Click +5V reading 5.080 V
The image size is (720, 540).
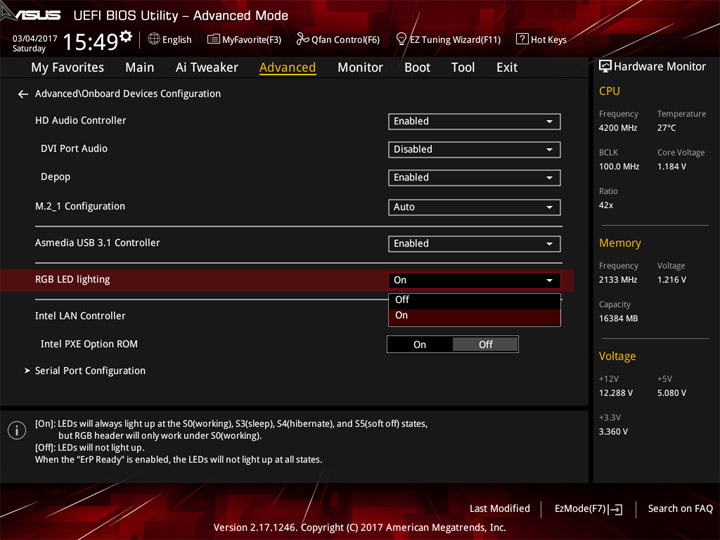click(x=672, y=393)
